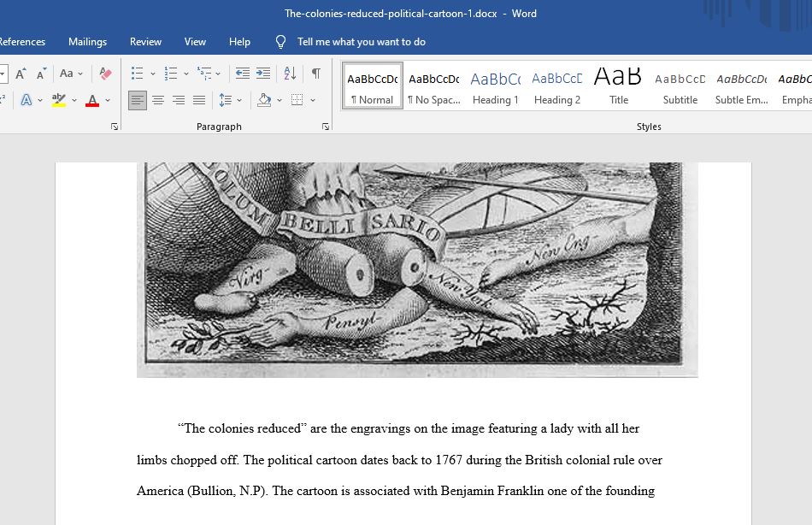Screen dimensions: 812x525
Task: Apply the Title style
Action: coord(619,86)
